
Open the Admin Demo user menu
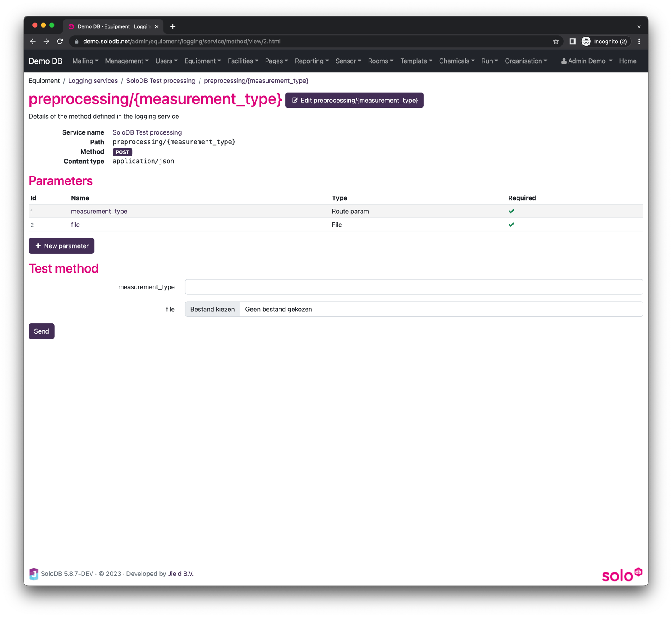[x=587, y=61]
